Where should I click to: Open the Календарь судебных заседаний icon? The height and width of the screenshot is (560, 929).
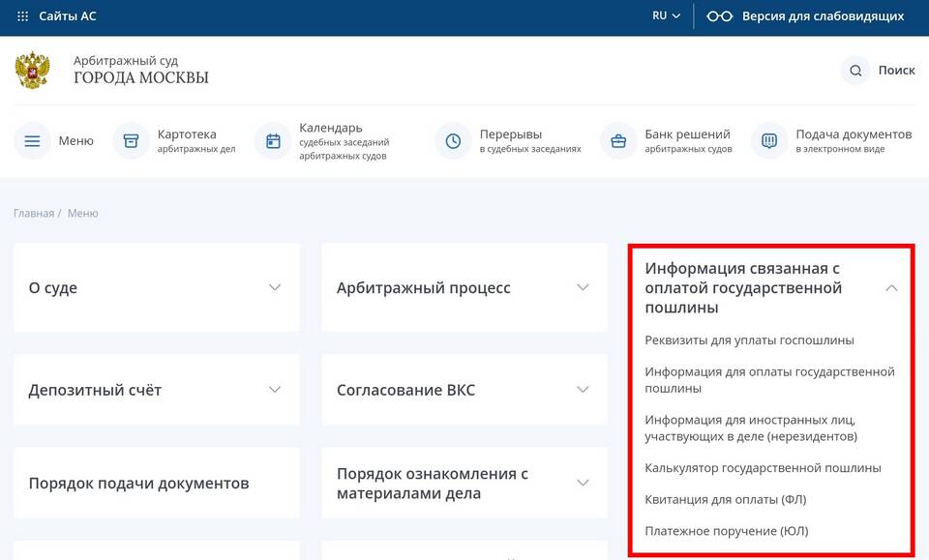point(273,141)
